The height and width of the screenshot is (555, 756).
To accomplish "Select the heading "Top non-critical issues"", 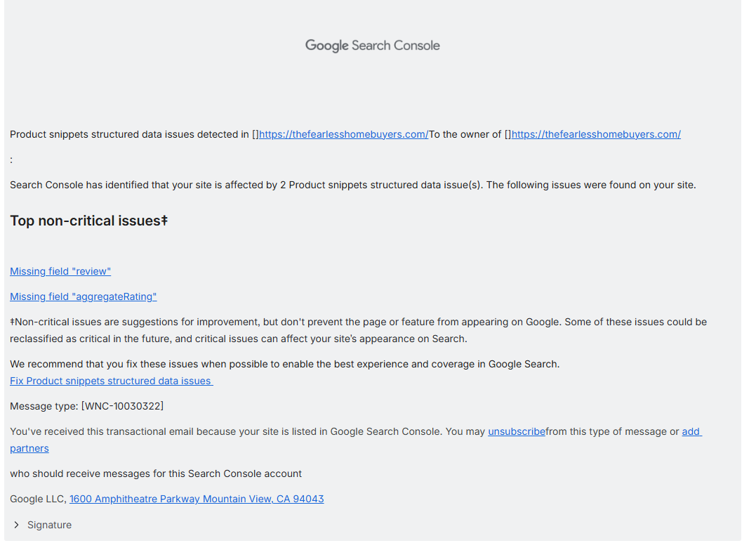I will [88, 221].
